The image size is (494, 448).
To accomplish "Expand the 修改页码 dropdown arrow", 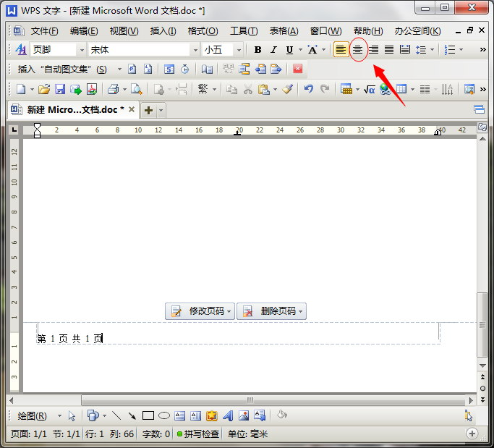I will (x=229, y=311).
